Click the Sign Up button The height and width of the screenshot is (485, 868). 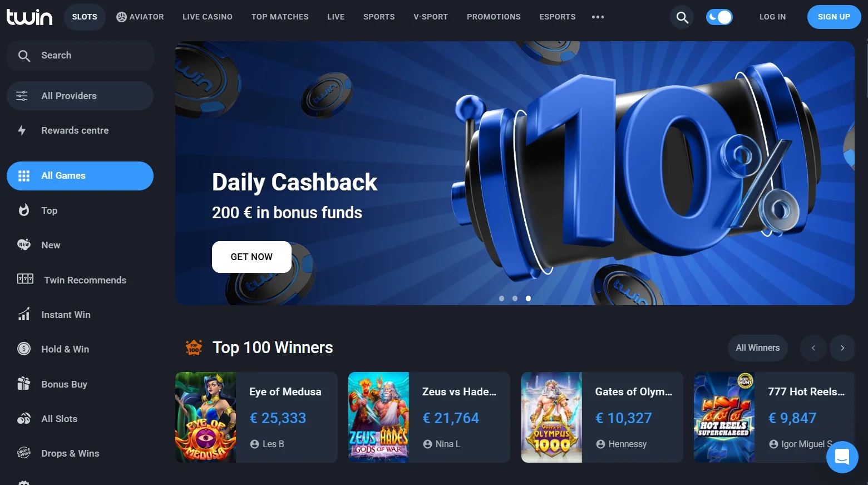(834, 17)
